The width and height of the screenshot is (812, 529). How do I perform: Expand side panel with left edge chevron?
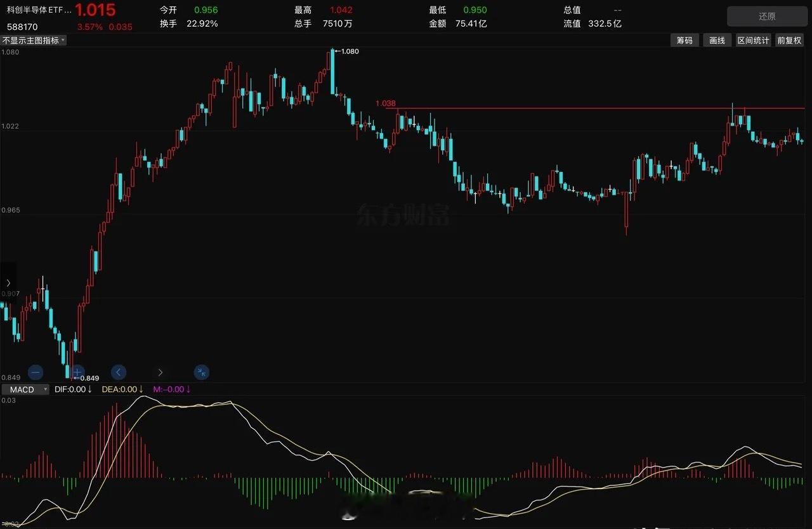(8, 283)
